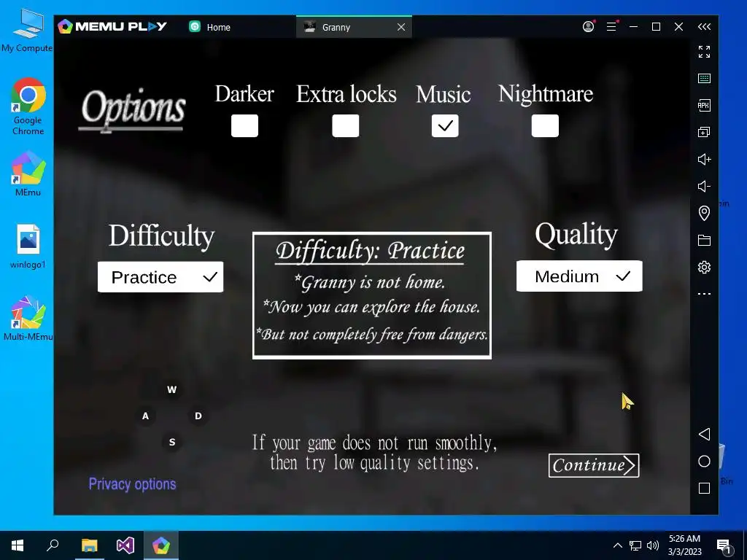Collapse the MEmu sidebar with triple-chevron icon
The height and width of the screenshot is (560, 747).
coord(704,27)
